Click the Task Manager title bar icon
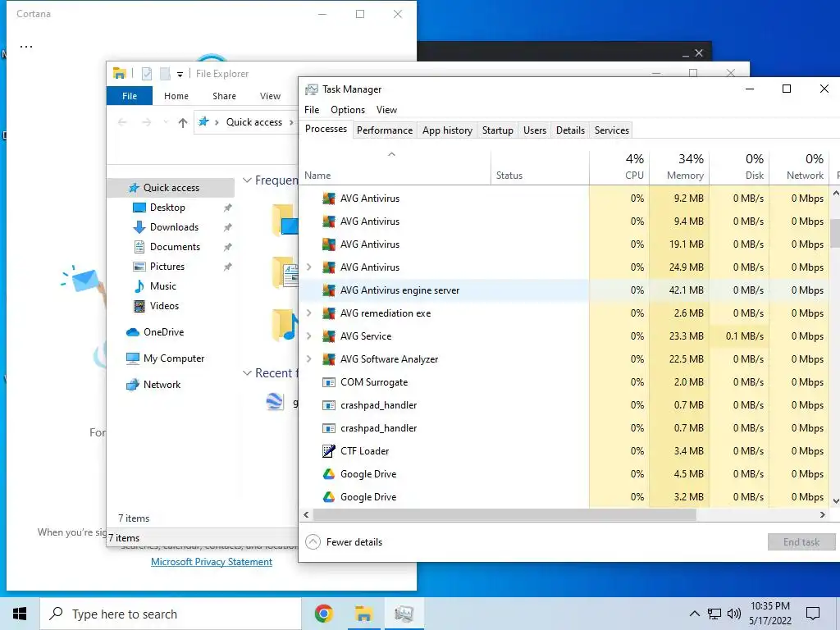This screenshot has width=840, height=630. point(311,89)
